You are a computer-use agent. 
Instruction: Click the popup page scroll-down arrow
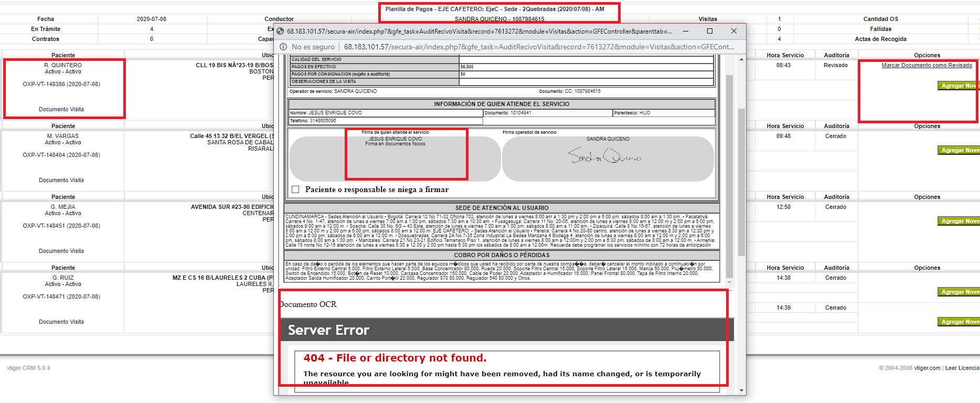point(741,390)
